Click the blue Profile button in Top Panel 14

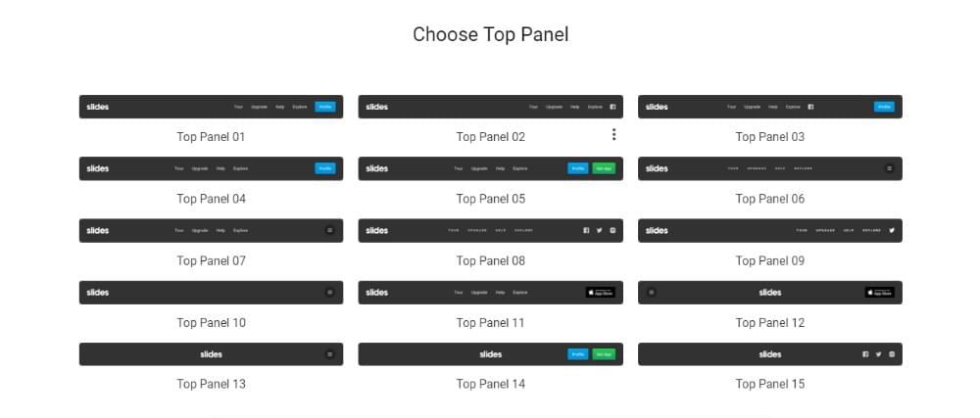click(x=578, y=354)
